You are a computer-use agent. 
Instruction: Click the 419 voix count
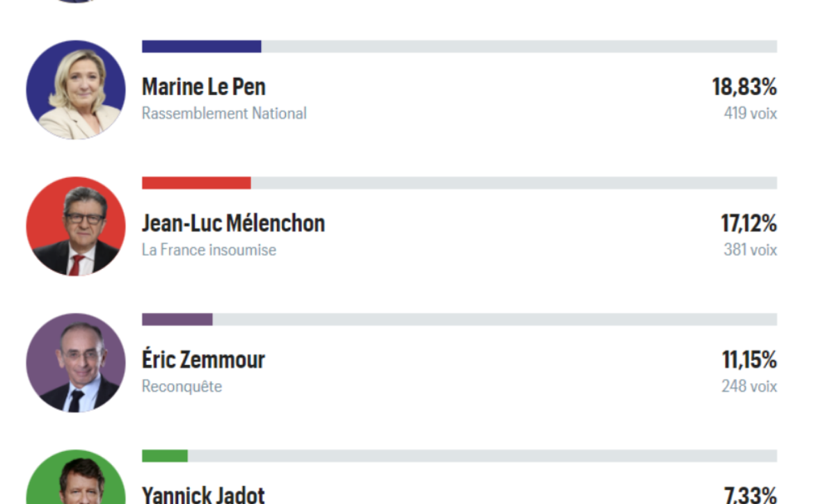tap(751, 113)
